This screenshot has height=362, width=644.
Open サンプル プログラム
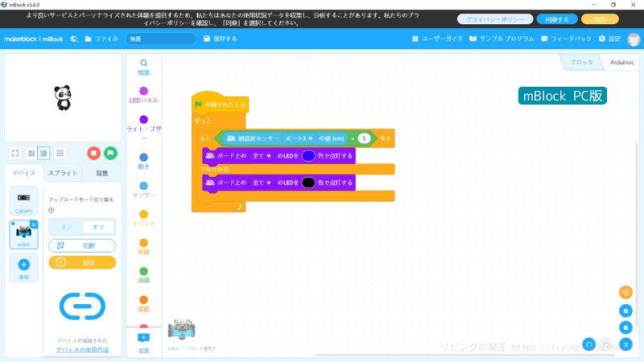(x=502, y=39)
